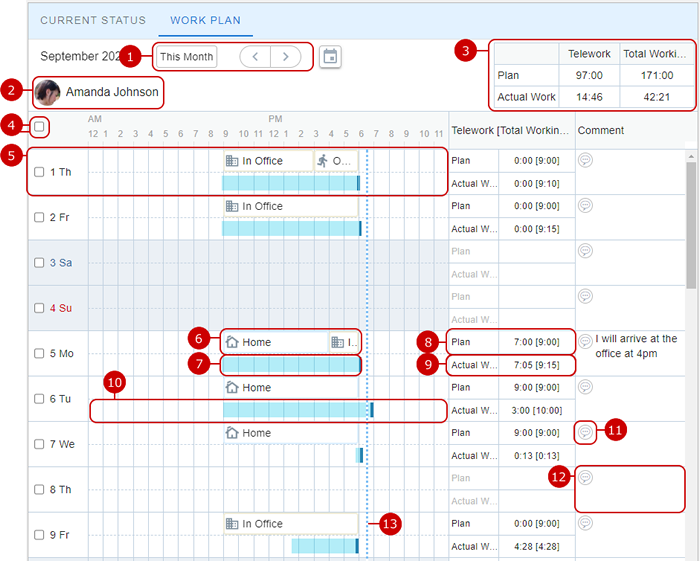This screenshot has height=561, width=700.
Task: Click the actual value 0:13 [0:13]
Action: tap(537, 456)
